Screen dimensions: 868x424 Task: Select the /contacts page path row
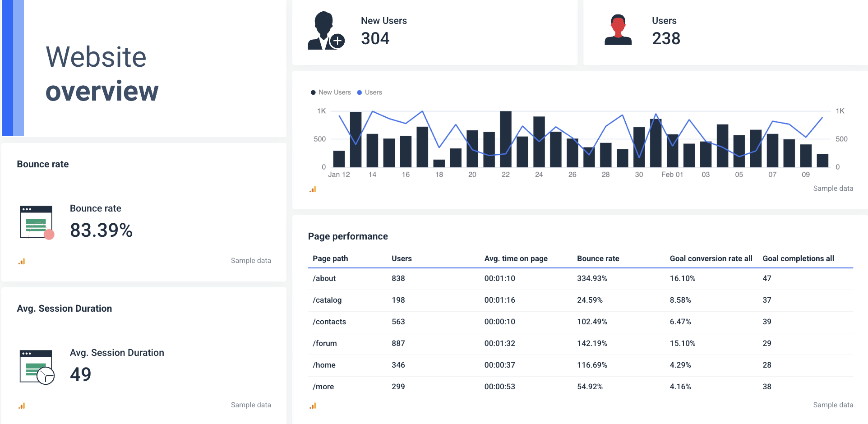[x=581, y=322]
